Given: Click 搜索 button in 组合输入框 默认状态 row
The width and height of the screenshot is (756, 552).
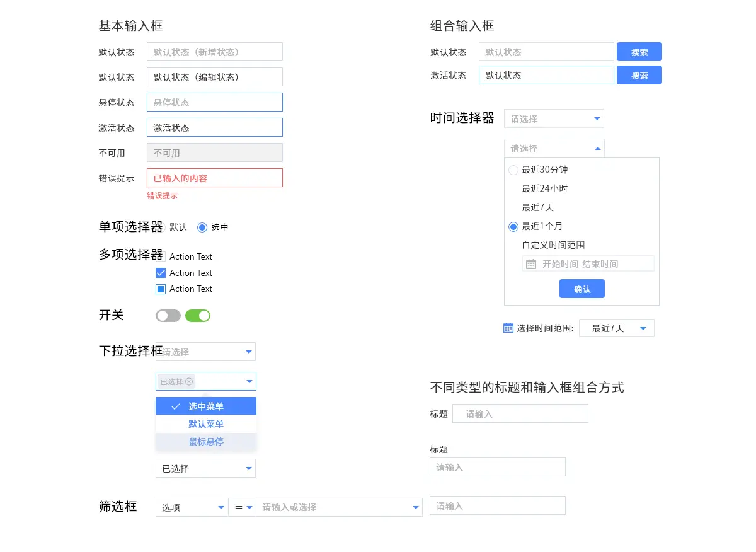Looking at the screenshot, I should pos(639,52).
